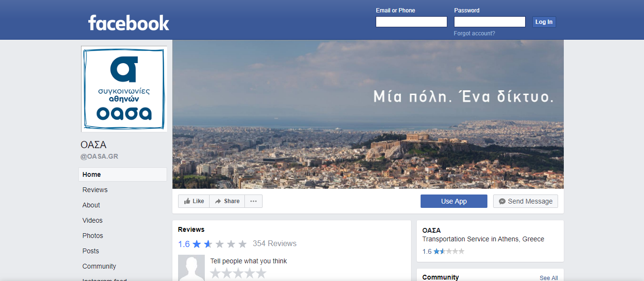
Task: Share the OASA page
Action: click(227, 201)
